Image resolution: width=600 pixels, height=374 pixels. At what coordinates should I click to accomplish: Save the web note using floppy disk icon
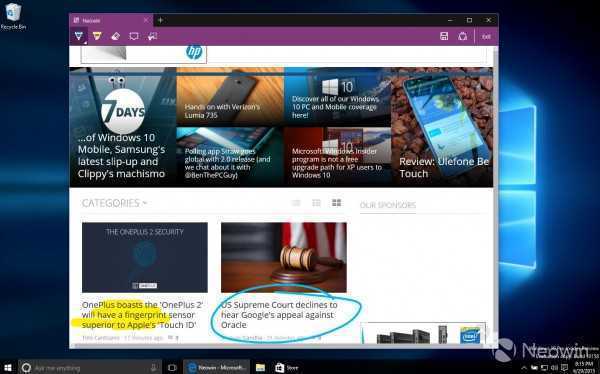pyautogui.click(x=444, y=36)
